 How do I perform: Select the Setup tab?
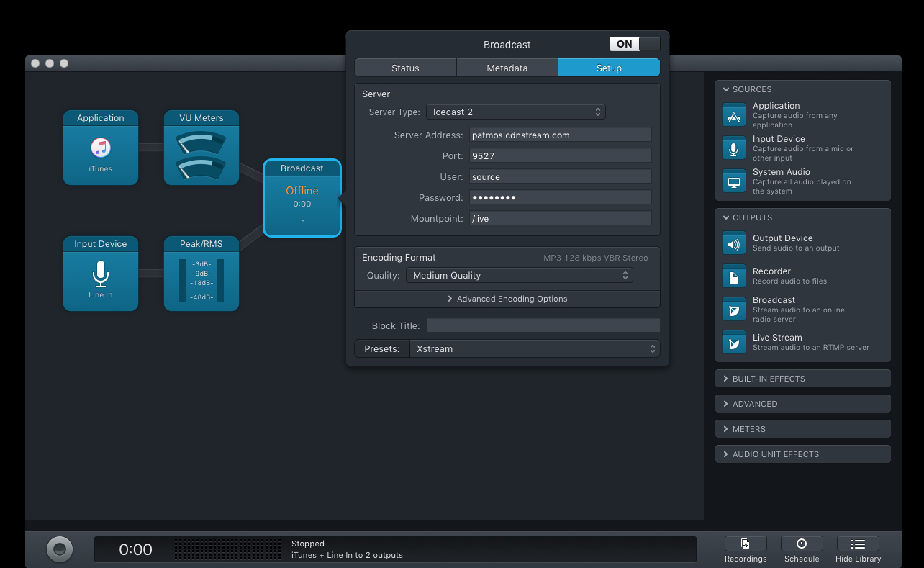coord(609,68)
